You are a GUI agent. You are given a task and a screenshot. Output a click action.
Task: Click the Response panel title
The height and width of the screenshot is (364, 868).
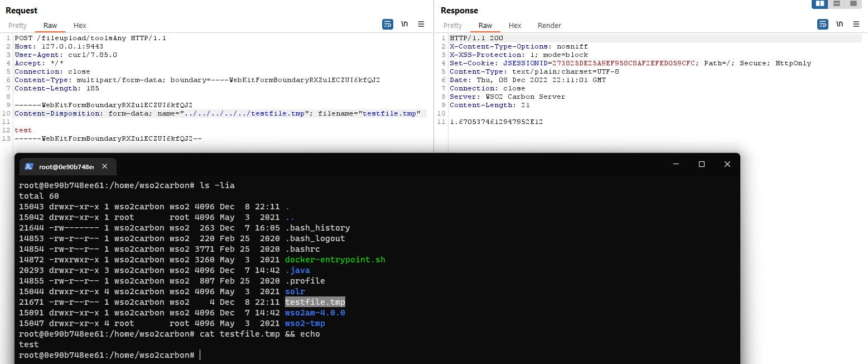point(459,10)
